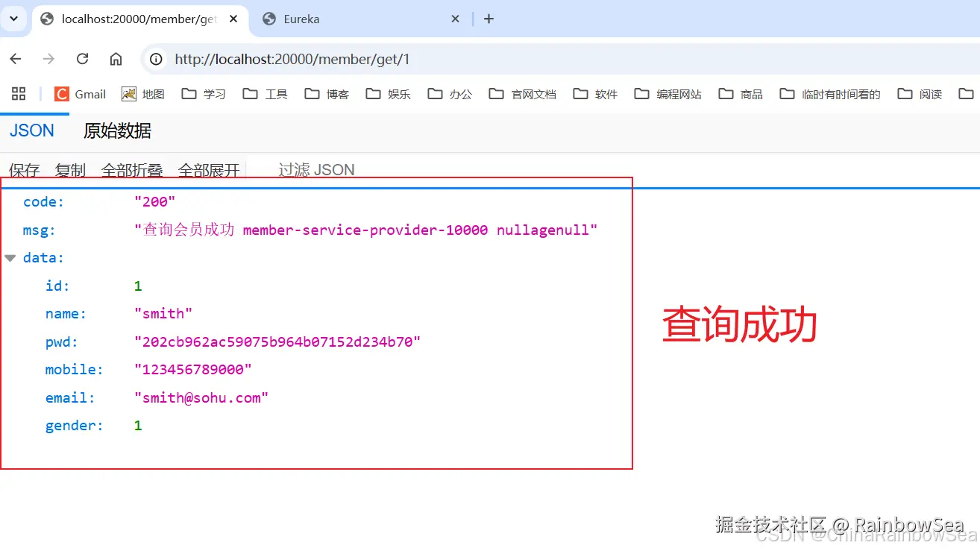The width and height of the screenshot is (980, 551).
Task: Select the pwd hash value 202cb962ac…
Action: 277,342
